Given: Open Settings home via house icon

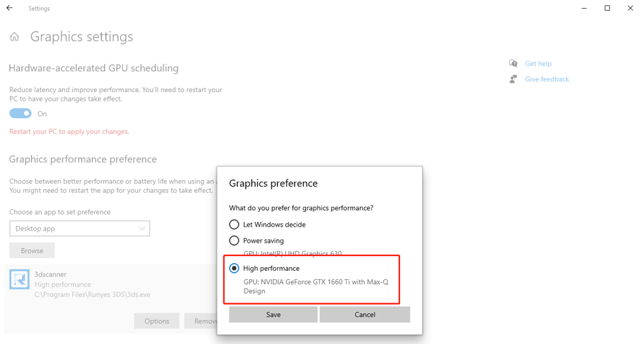Looking at the screenshot, I should coord(15,37).
